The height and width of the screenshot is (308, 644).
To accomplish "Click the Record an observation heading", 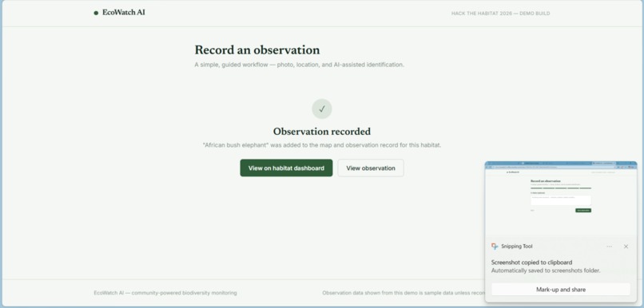I will tap(257, 50).
